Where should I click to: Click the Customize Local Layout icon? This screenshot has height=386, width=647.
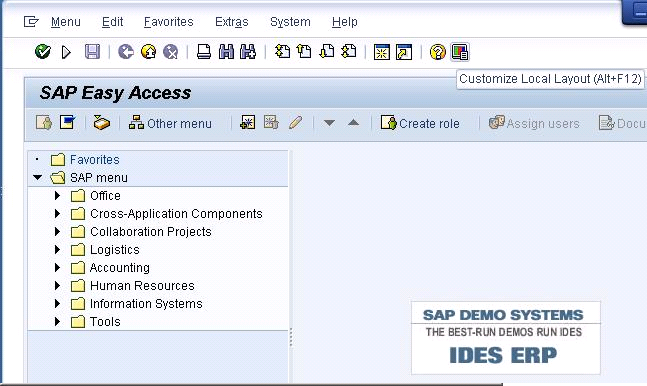point(460,52)
